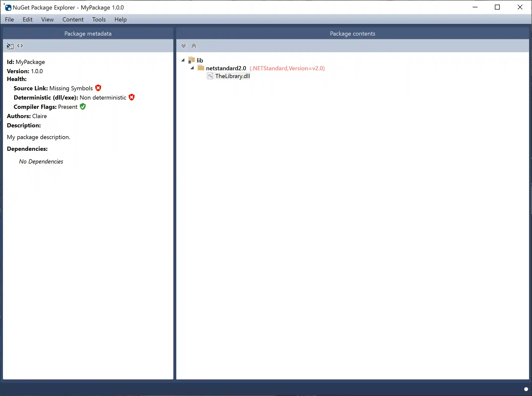This screenshot has height=396, width=532.
Task: Click NuGet Package Explorer title bar icon
Action: coord(8,7)
